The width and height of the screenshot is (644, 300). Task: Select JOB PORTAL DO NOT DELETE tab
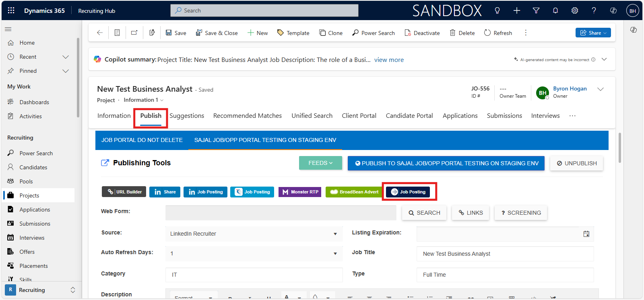(142, 140)
